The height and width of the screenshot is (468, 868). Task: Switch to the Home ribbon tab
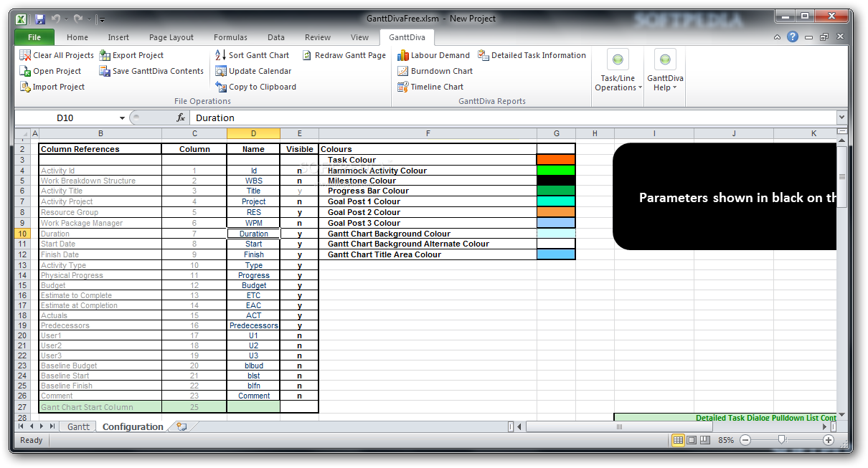pos(77,37)
